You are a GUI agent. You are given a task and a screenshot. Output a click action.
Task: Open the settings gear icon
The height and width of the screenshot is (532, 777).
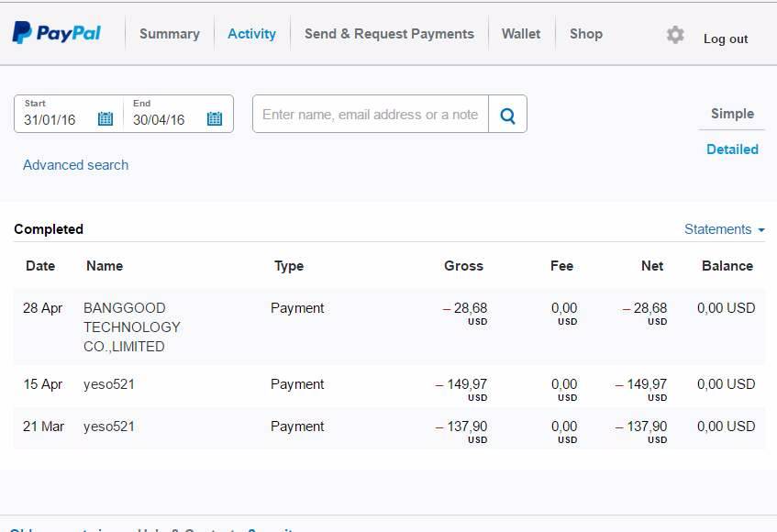[675, 35]
